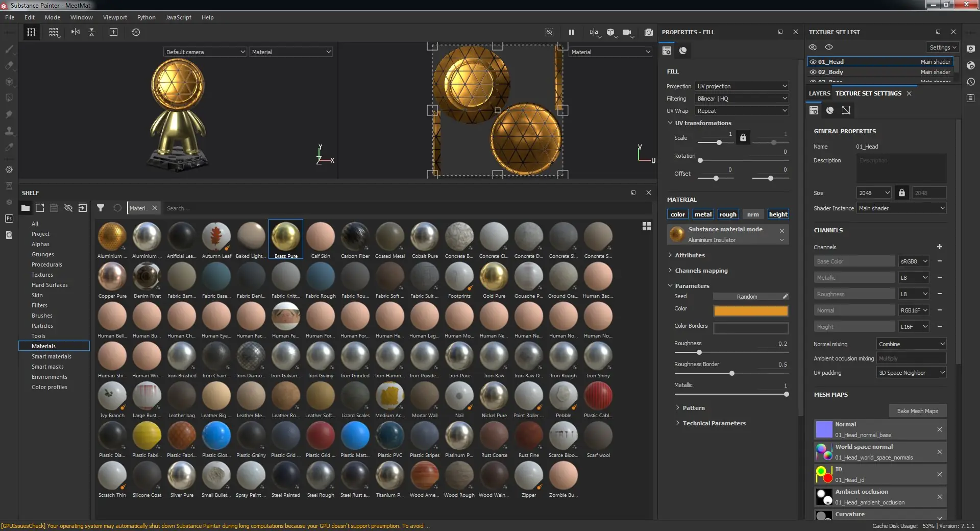Switch to the Layers tab
The image size is (980, 531).
click(x=819, y=93)
